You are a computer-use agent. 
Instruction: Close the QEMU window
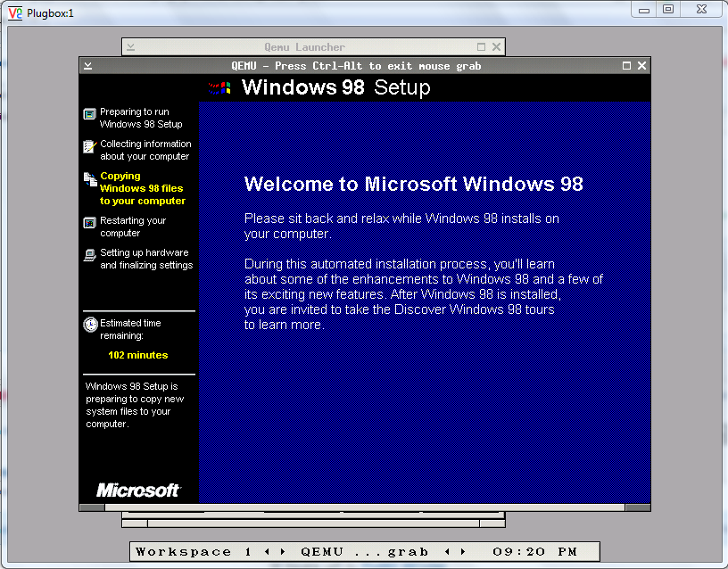[641, 66]
